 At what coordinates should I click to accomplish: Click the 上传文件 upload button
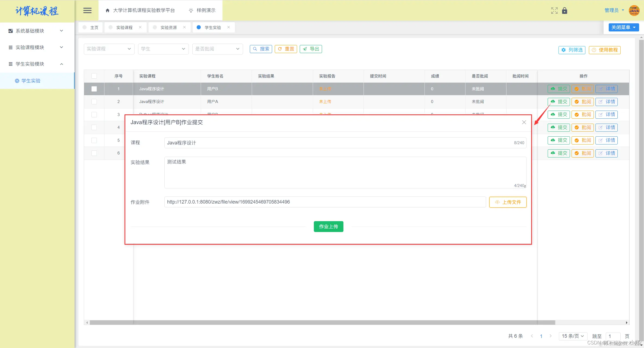coord(508,202)
